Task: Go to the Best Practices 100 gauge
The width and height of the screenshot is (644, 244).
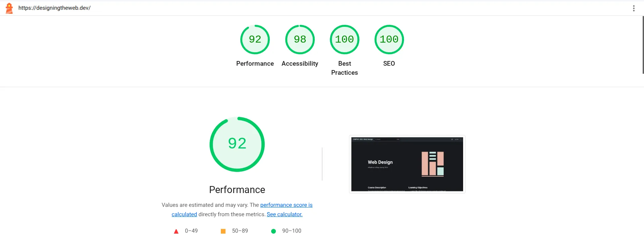Action: coord(344,40)
